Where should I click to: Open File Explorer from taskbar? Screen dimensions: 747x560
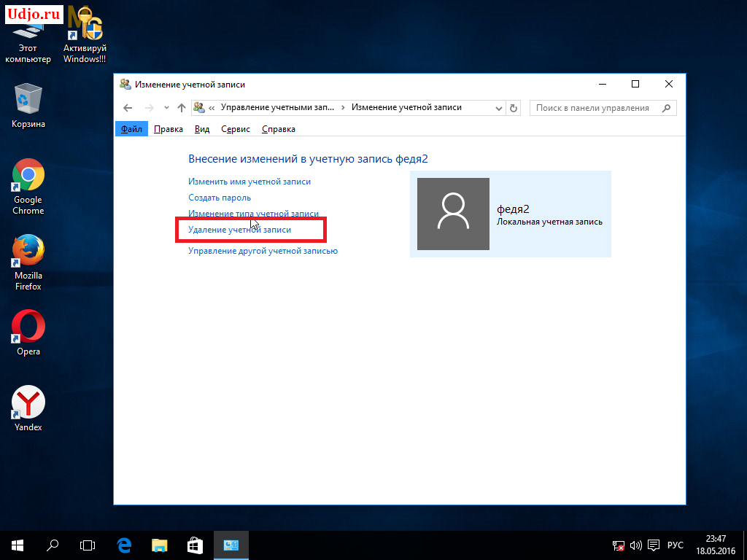coord(160,545)
